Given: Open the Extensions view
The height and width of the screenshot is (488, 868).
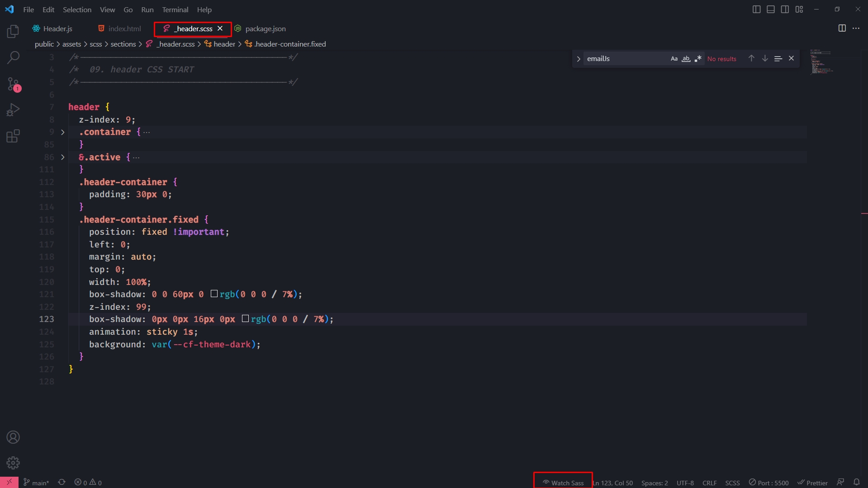Looking at the screenshot, I should [13, 136].
